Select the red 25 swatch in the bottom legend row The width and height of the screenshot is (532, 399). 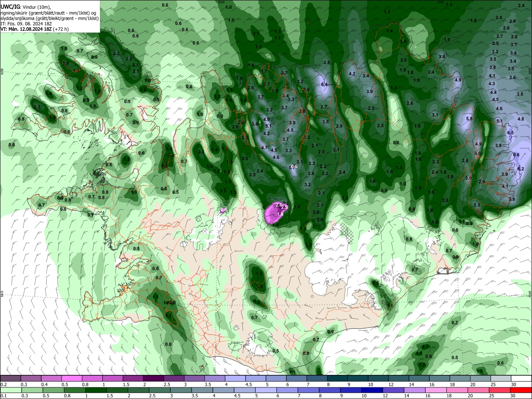(x=500, y=390)
